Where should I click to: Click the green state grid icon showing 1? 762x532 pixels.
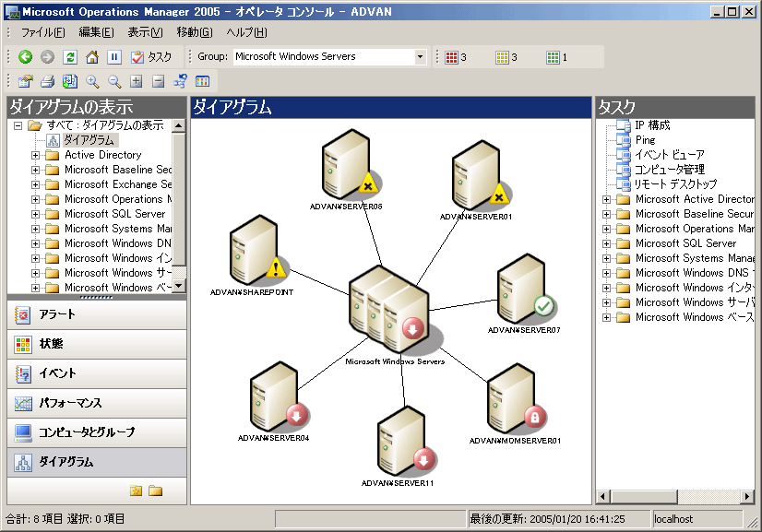(x=553, y=57)
